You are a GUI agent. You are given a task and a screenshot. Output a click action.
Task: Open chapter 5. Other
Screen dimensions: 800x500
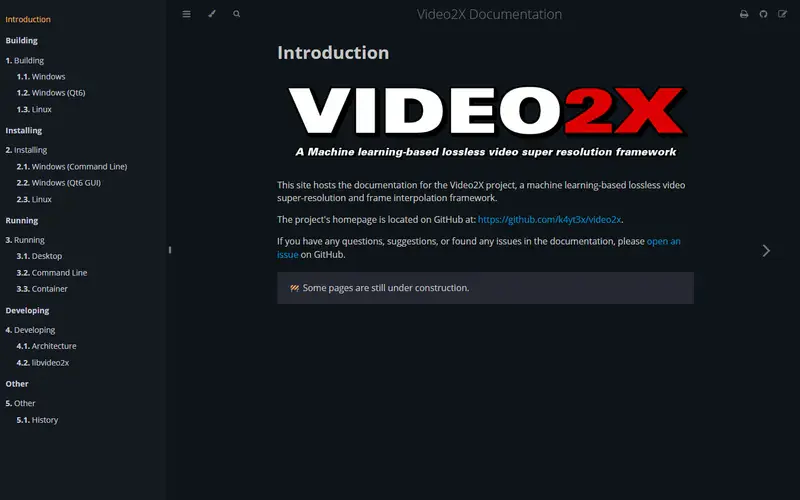[x=20, y=403]
